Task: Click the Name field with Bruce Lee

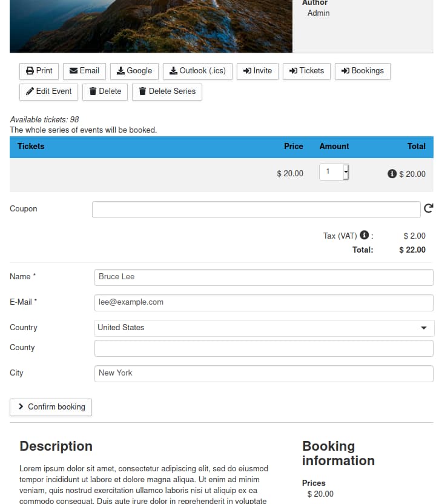Action: pyautogui.click(x=264, y=277)
